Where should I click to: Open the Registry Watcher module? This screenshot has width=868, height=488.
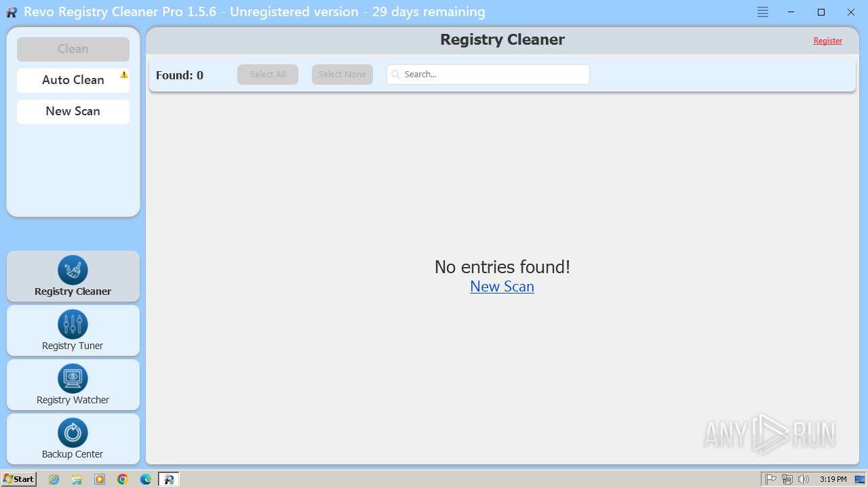[x=73, y=385]
